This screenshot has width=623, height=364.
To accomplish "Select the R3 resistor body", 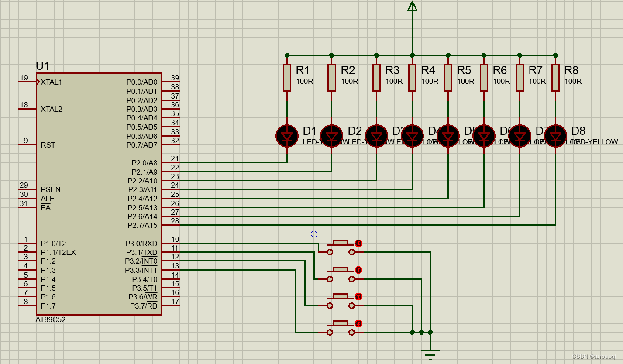I will tap(376, 78).
